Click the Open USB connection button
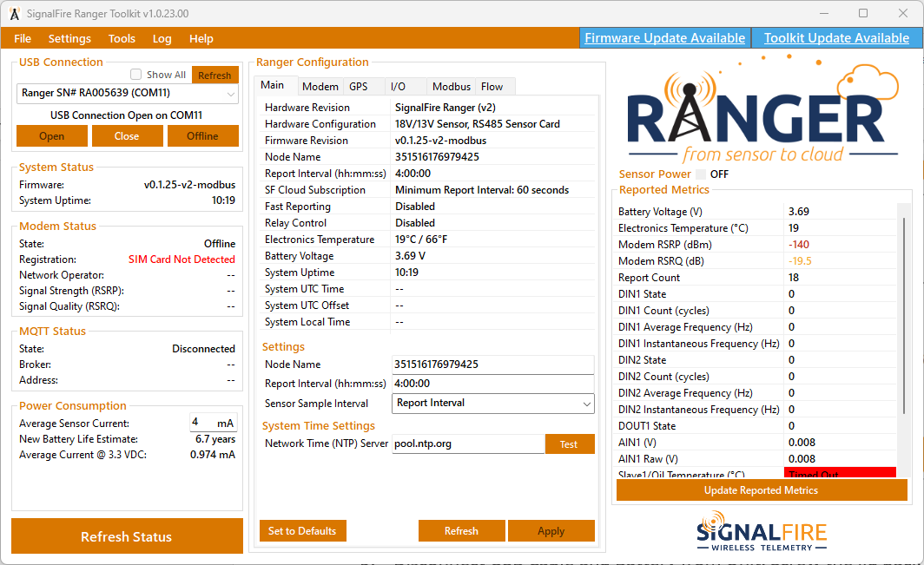 [x=52, y=136]
